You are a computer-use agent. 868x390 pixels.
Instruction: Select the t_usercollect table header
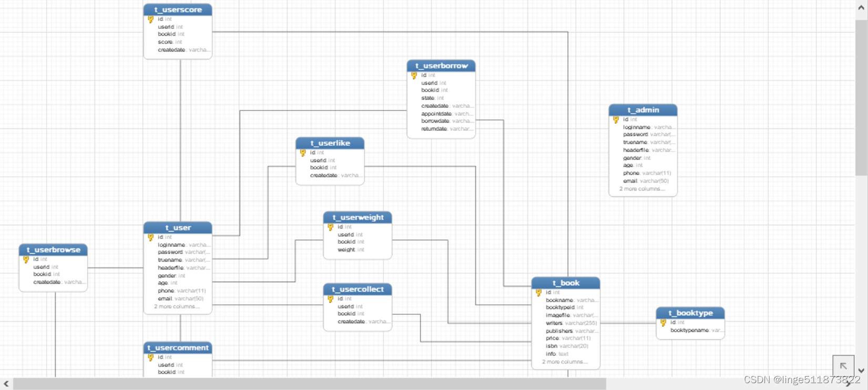(358, 289)
